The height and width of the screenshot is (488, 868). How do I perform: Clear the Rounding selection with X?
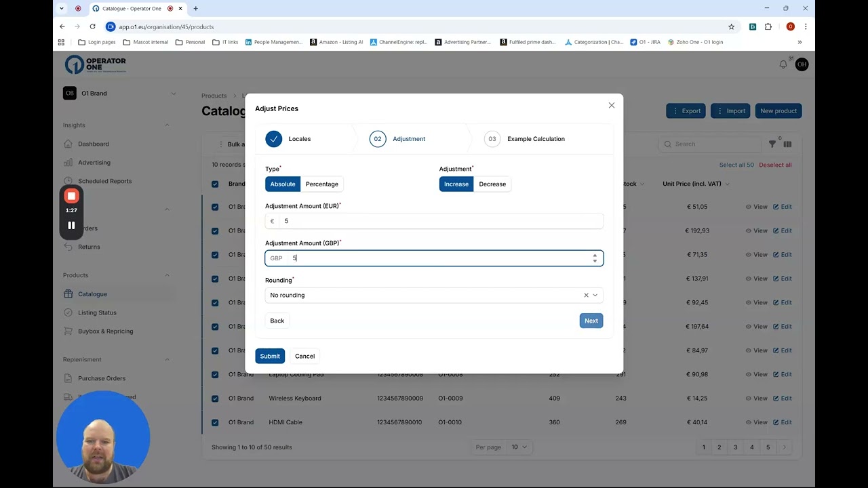pos(586,296)
